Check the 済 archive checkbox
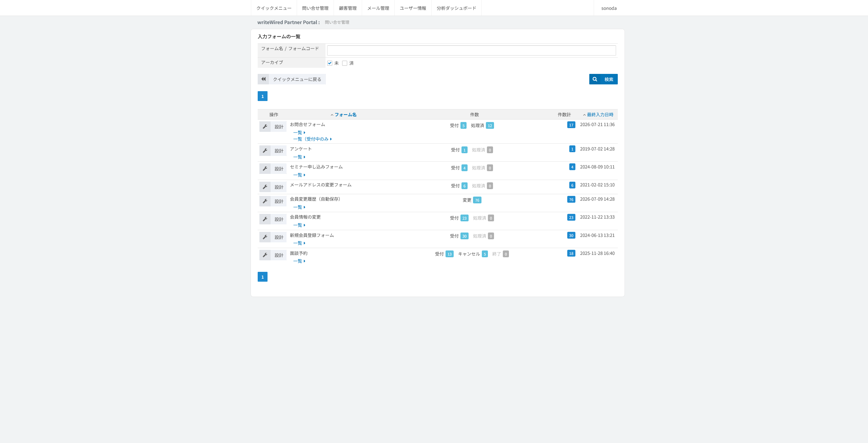 point(344,63)
